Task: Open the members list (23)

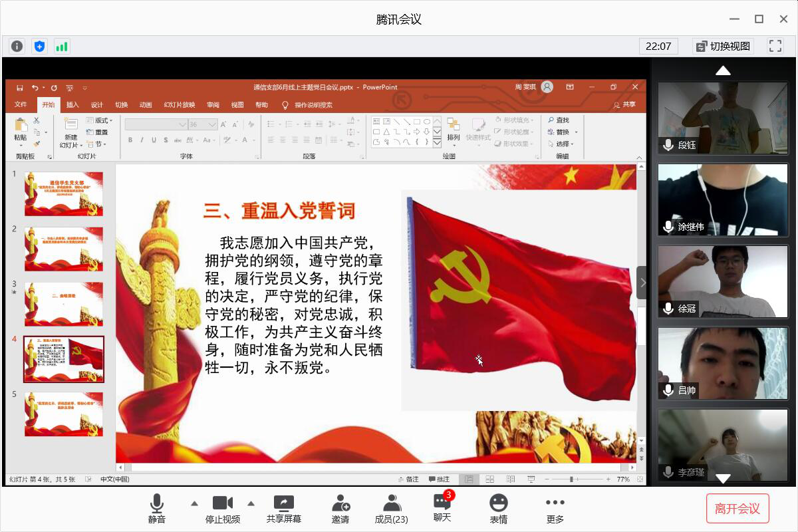Action: (392, 509)
